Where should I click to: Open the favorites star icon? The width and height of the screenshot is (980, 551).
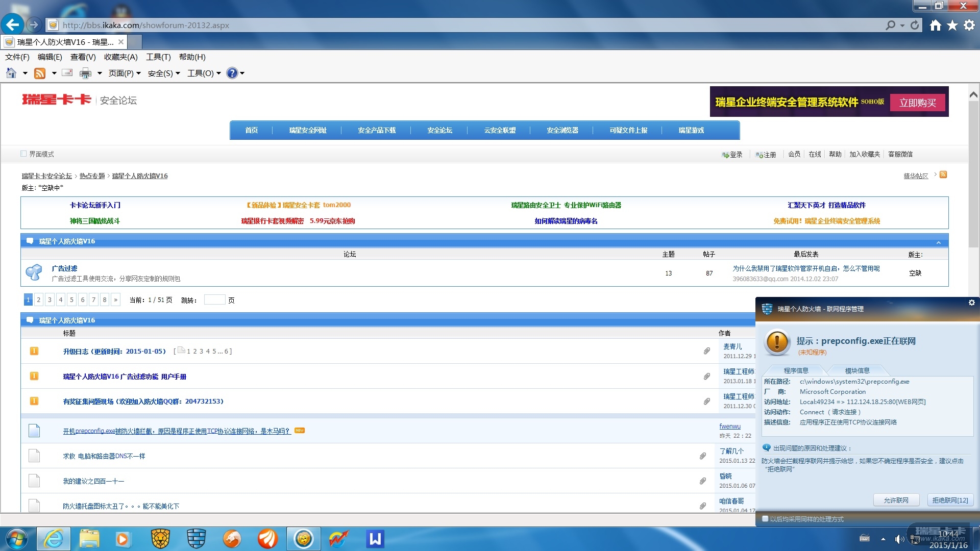(952, 25)
